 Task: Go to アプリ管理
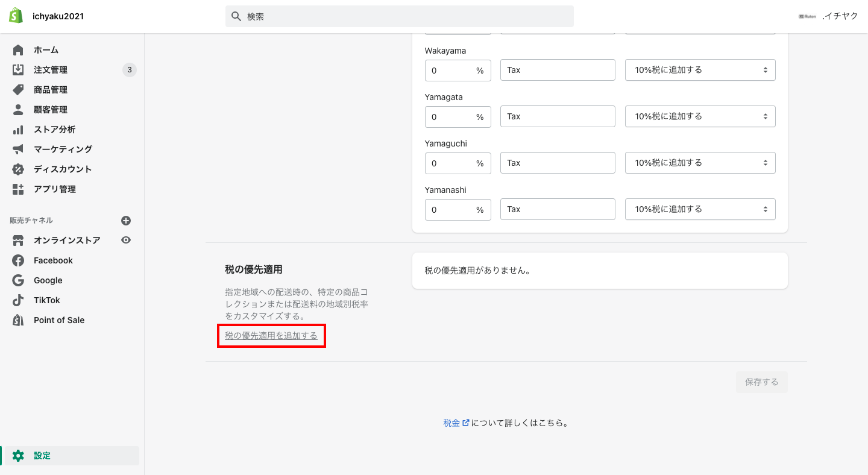coord(55,189)
